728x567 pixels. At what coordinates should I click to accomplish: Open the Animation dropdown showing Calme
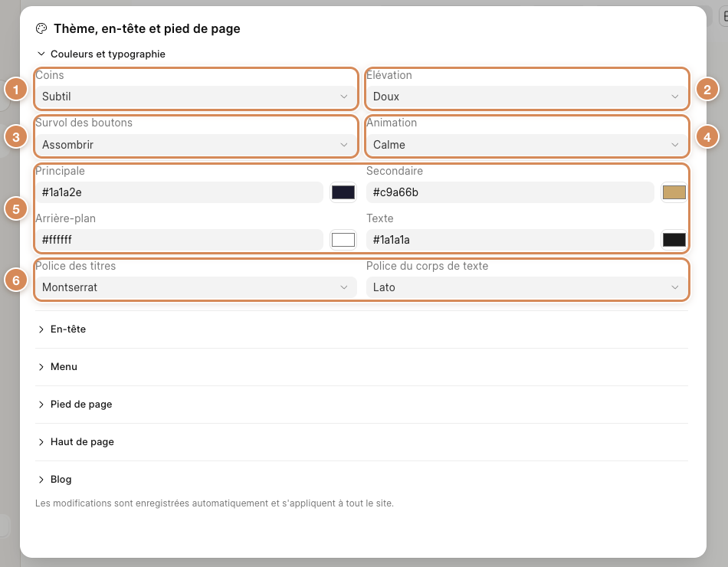pos(527,145)
